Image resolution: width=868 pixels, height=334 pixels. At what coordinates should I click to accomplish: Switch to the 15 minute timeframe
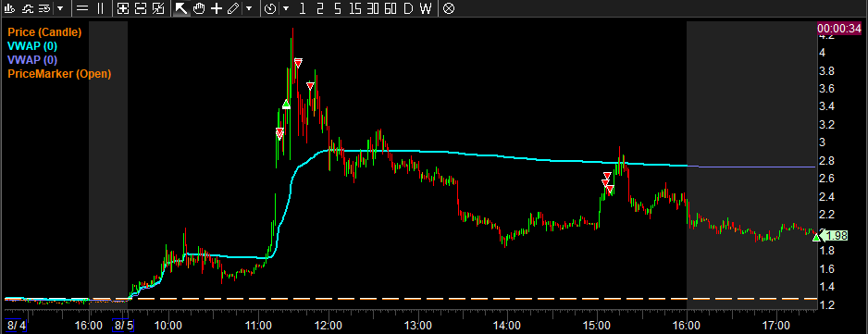pyautogui.click(x=356, y=8)
